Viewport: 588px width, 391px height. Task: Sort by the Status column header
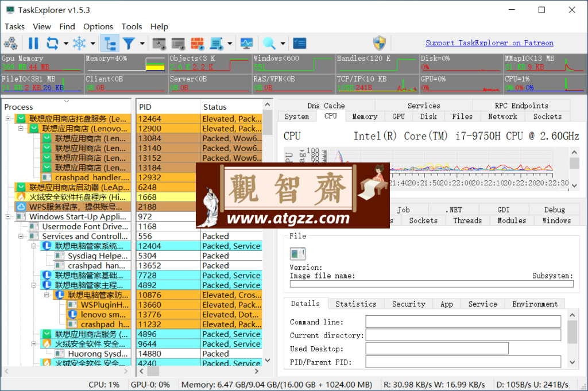pyautogui.click(x=231, y=107)
